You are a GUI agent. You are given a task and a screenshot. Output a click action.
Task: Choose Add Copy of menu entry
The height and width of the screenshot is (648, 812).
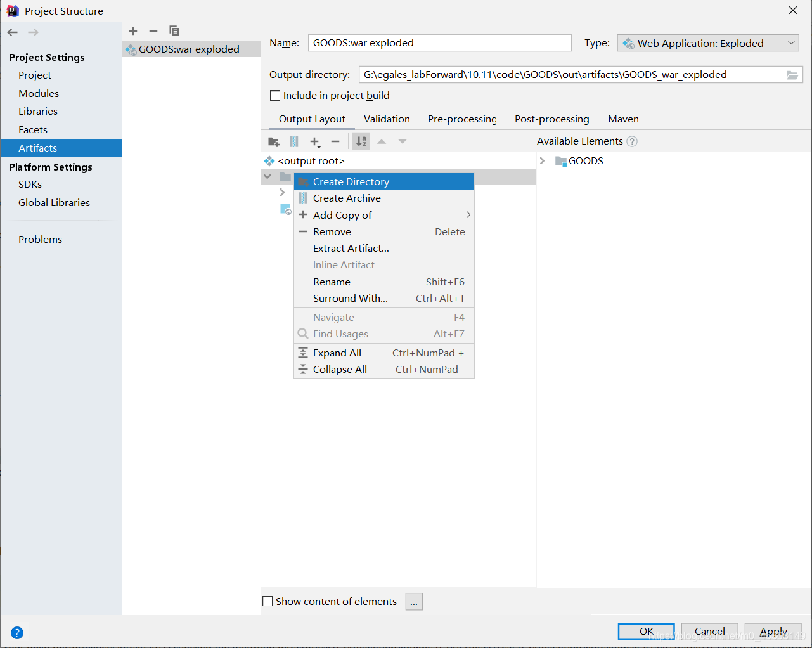(384, 215)
